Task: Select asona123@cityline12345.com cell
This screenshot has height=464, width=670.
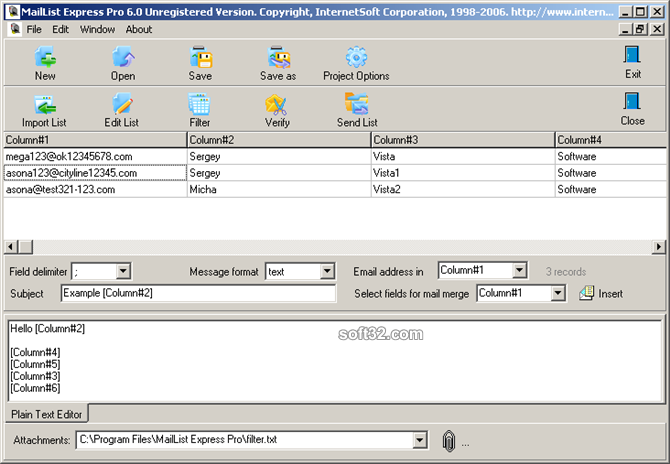Action: (95, 173)
